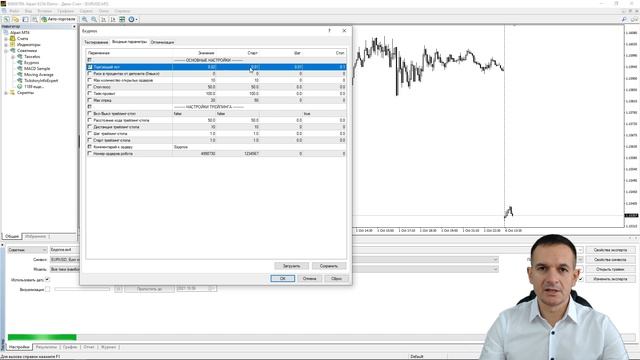Image resolution: width=640 pixels, height=360 pixels.
Task: Collapse the Советники tree node
Action: coord(6,51)
